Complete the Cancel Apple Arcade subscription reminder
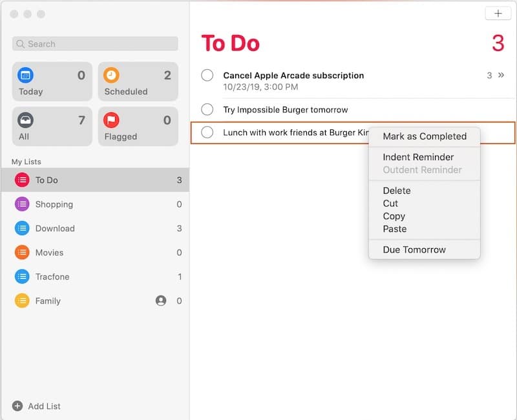The width and height of the screenshot is (517, 420). pos(207,75)
